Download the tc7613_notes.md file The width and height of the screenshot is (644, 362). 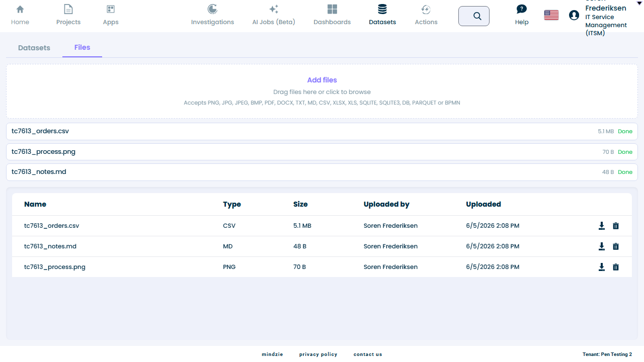601,246
